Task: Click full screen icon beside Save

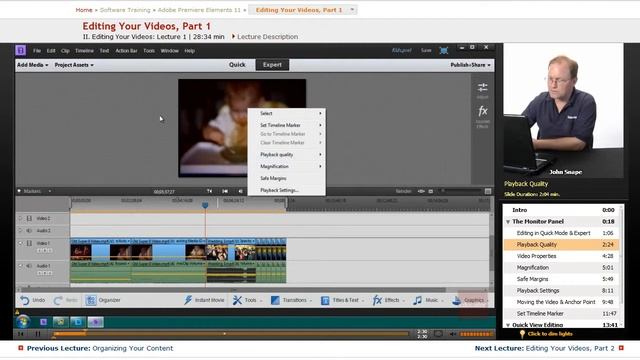Action: point(444,51)
